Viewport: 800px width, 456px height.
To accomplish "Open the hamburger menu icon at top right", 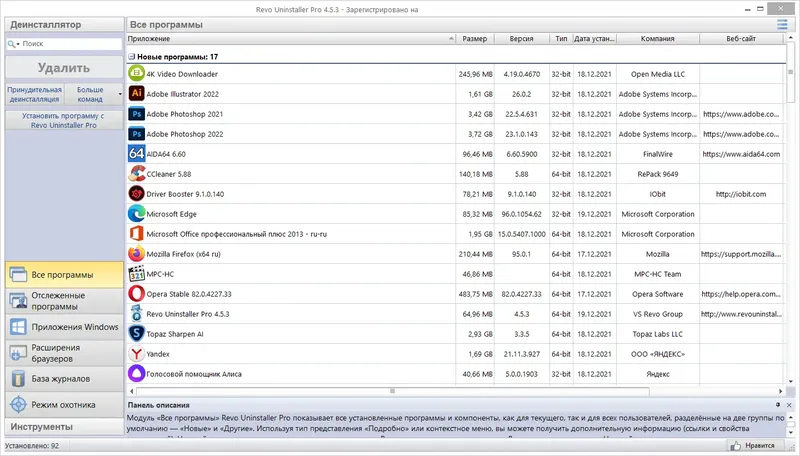I will coord(782,24).
